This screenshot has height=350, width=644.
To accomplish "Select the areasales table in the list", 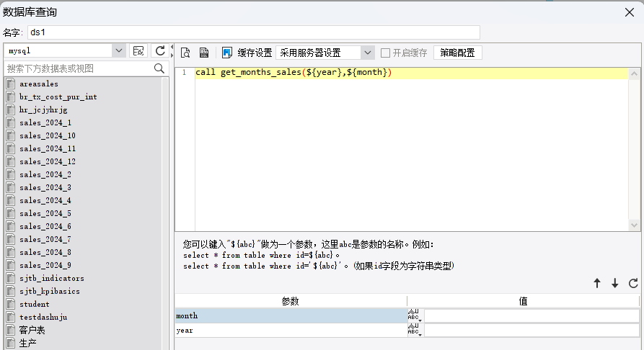I will [39, 84].
